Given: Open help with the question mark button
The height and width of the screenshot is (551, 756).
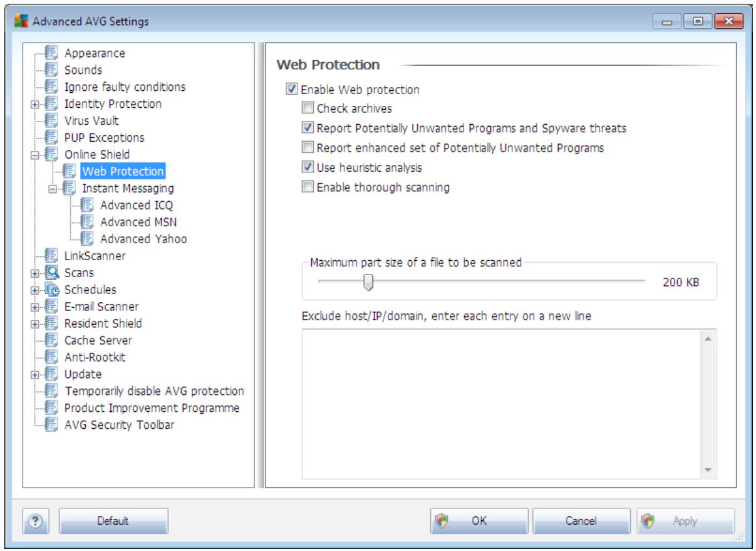Looking at the screenshot, I should [x=37, y=521].
